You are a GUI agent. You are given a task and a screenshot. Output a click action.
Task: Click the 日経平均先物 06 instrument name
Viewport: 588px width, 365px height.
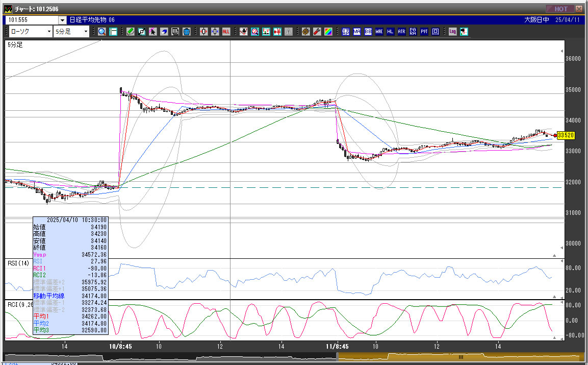click(x=92, y=19)
